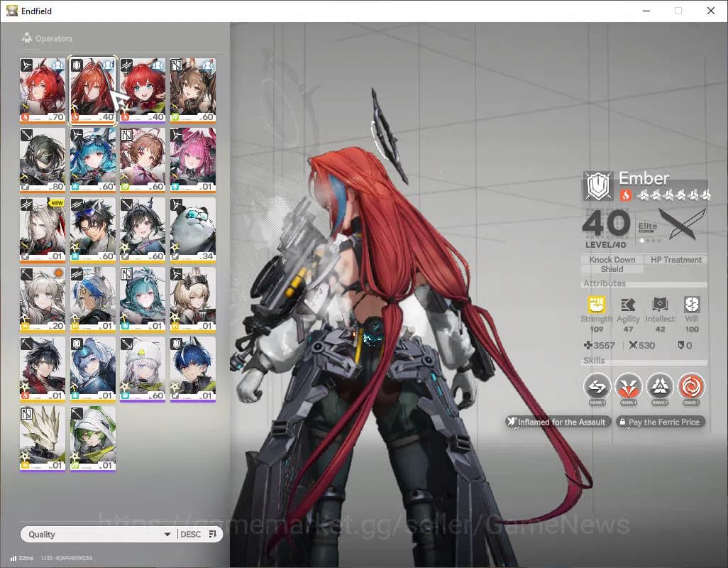Click the Will brain icon
The height and width of the screenshot is (568, 728).
pos(691,305)
